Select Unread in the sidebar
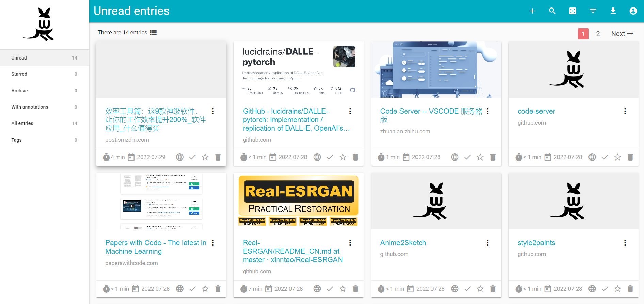Viewport: 644px width, 304px height. click(45, 58)
